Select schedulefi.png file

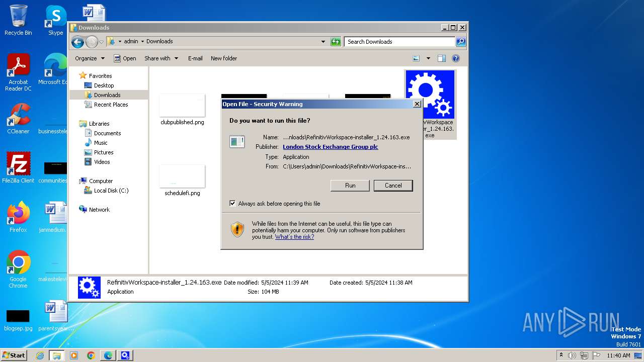point(182,180)
